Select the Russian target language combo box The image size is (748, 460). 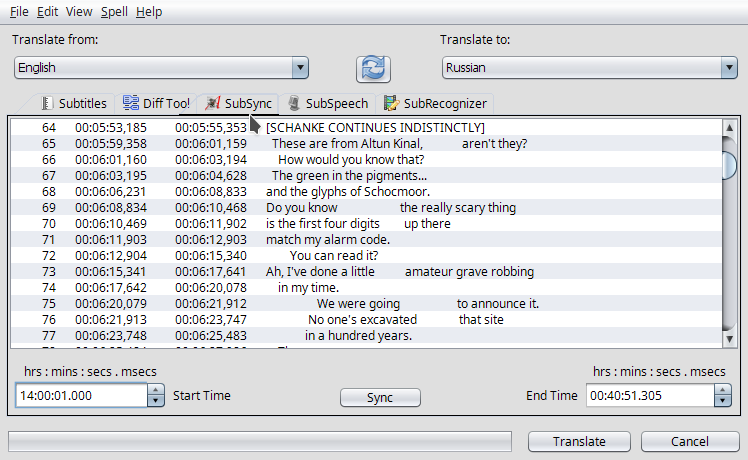click(x=590, y=68)
